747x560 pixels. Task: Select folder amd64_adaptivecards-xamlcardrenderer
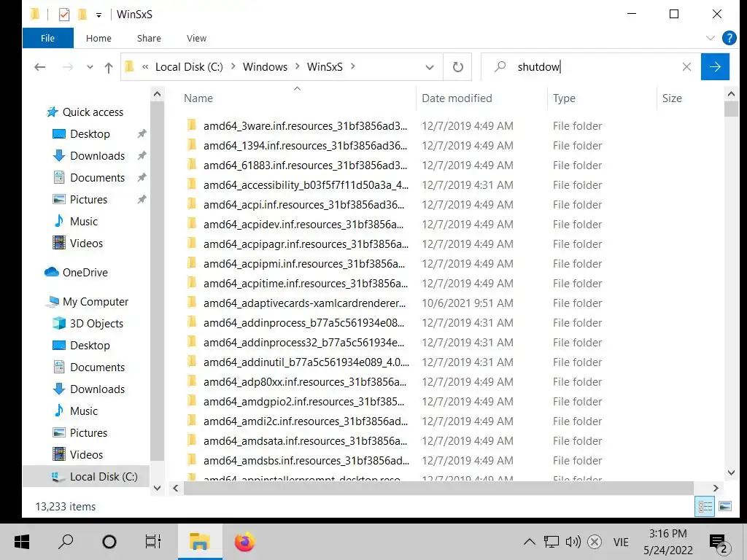(x=304, y=303)
